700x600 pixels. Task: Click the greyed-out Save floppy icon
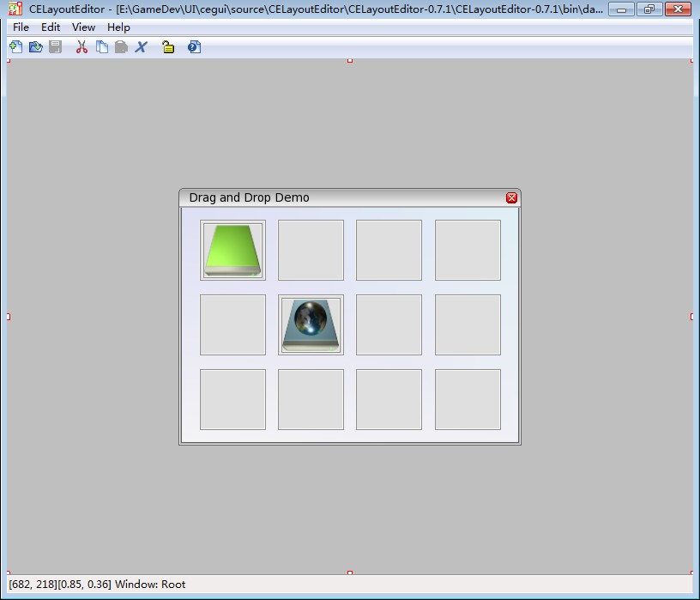pyautogui.click(x=56, y=47)
